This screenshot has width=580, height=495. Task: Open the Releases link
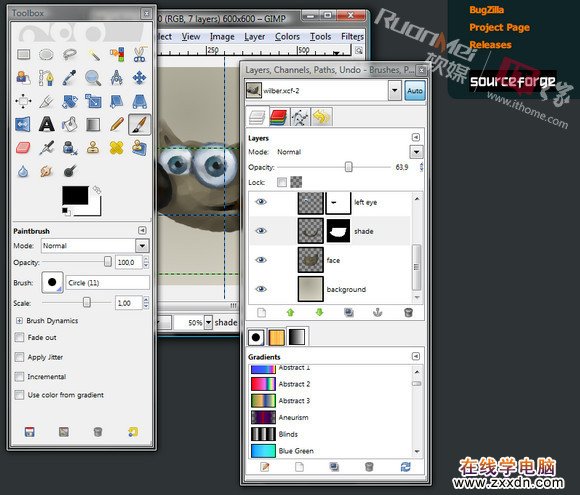[490, 45]
